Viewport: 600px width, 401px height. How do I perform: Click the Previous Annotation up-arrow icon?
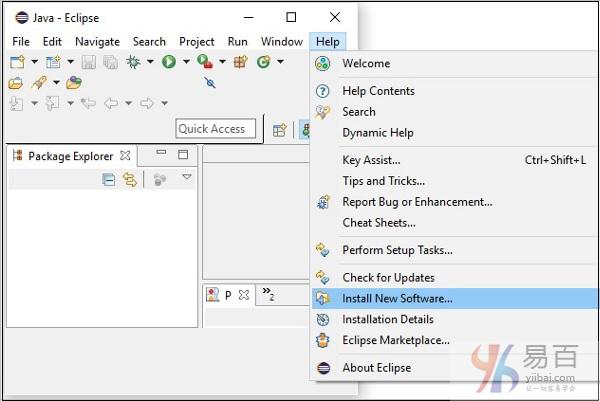[52, 103]
